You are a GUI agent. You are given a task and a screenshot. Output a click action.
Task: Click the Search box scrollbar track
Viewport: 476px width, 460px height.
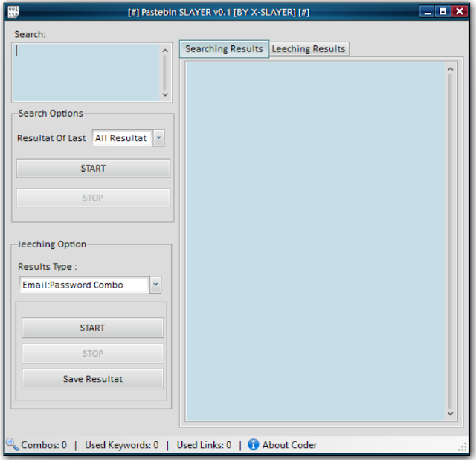tap(165, 73)
